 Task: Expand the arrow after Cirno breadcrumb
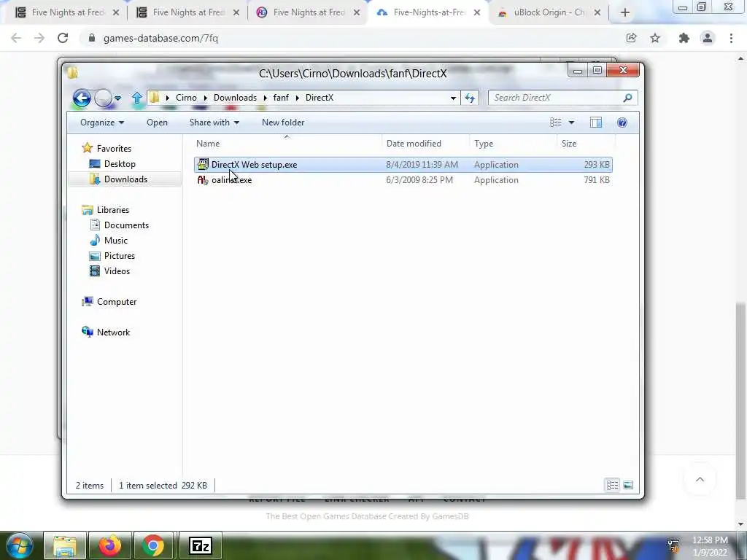tap(205, 98)
